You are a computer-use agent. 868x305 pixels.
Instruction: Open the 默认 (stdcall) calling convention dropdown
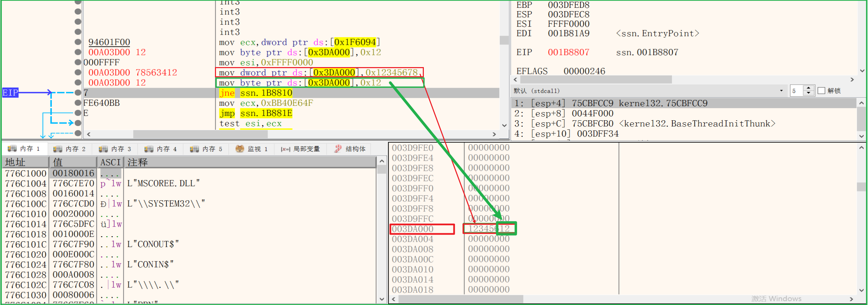coord(781,91)
